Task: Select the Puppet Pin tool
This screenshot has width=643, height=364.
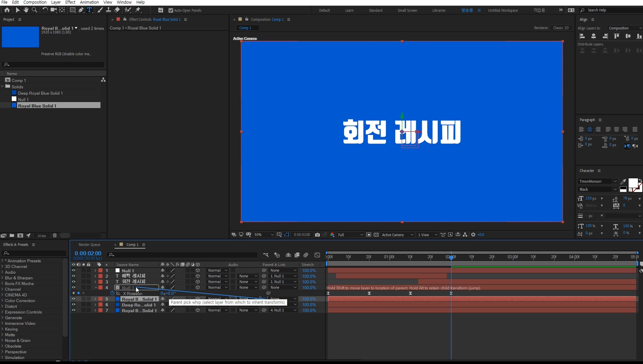Action: click(x=138, y=10)
